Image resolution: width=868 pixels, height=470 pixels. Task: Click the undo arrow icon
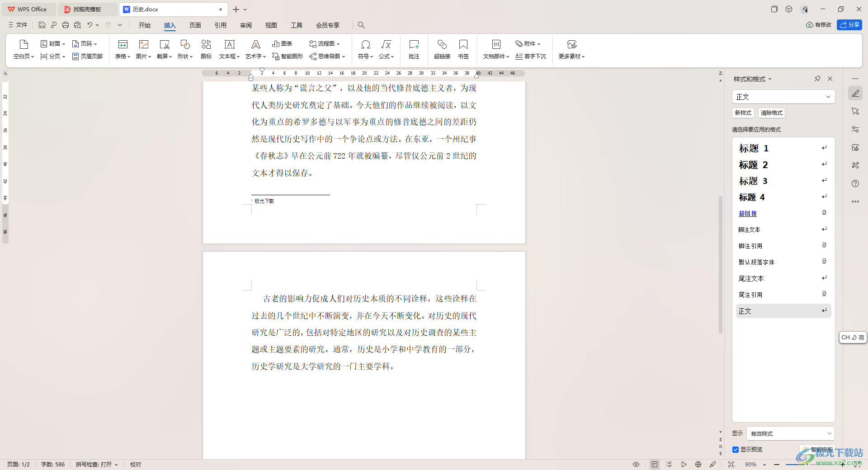pyautogui.click(x=90, y=25)
